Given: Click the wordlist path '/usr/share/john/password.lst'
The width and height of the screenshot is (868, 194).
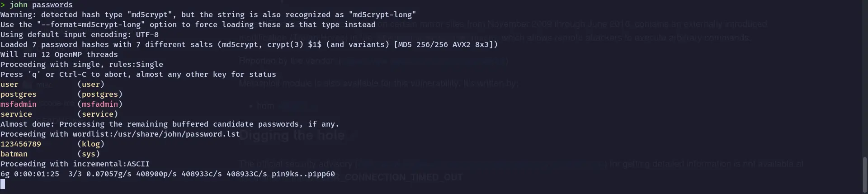Looking at the screenshot, I should [x=177, y=134].
